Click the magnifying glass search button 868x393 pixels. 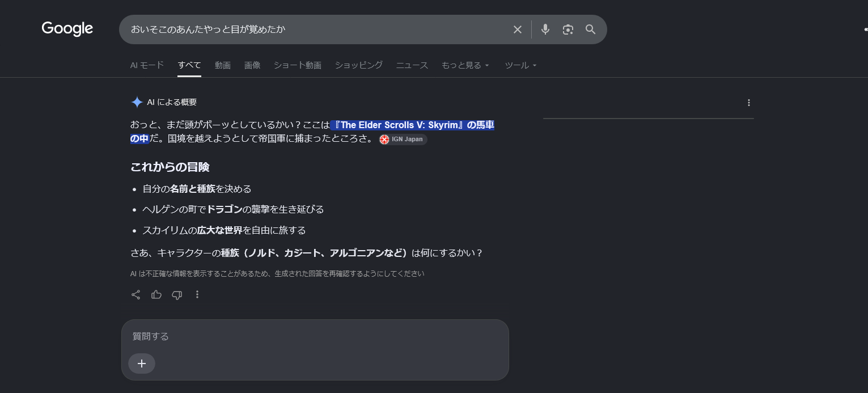[x=591, y=29]
